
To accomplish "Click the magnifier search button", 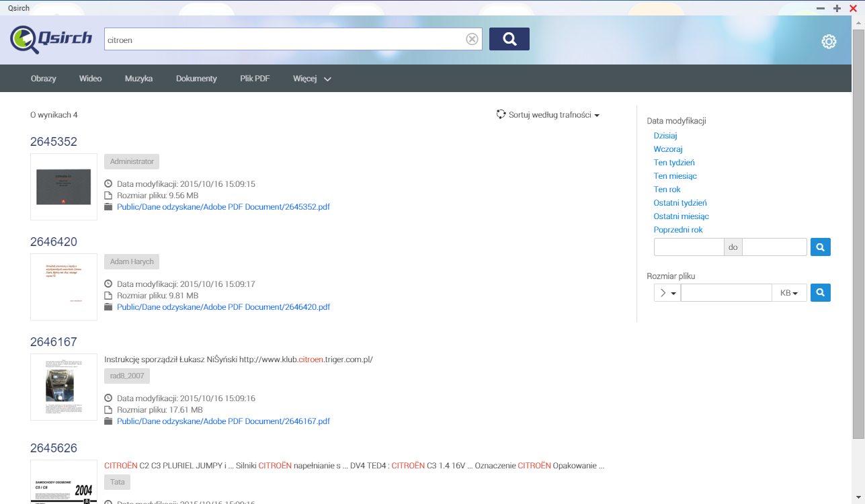I will coord(509,39).
